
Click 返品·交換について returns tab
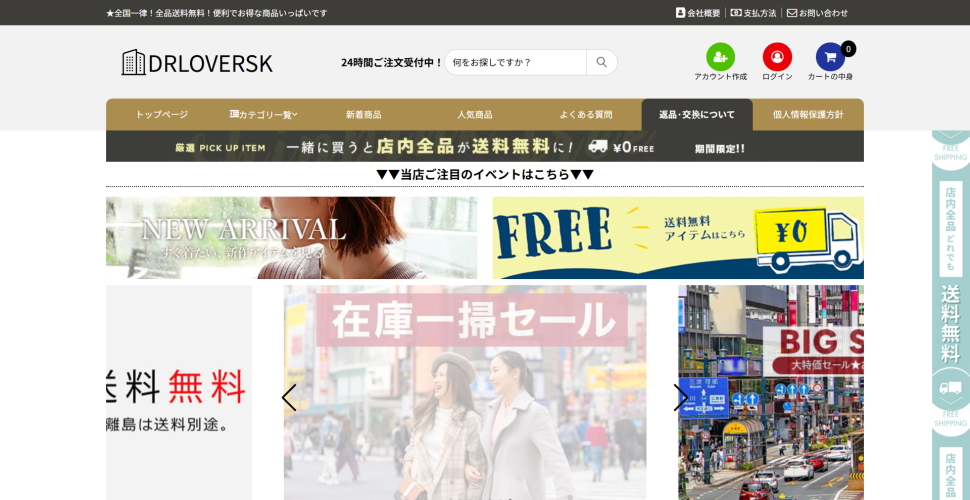tap(696, 115)
